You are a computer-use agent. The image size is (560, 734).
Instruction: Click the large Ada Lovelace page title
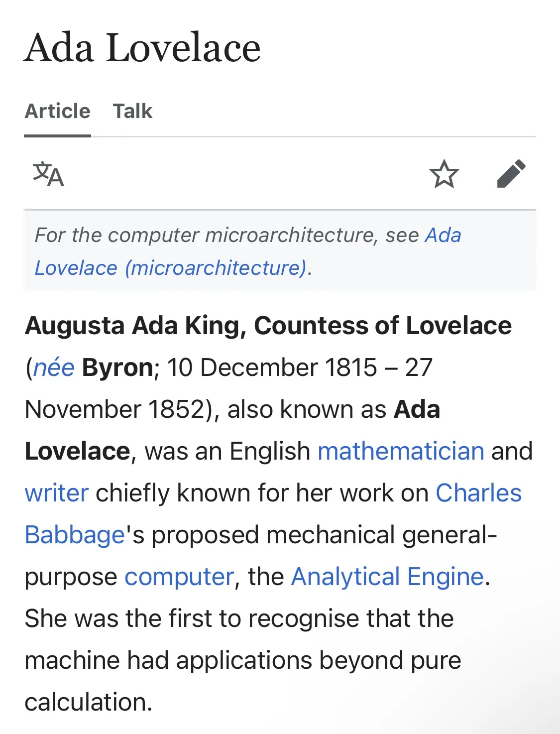tap(142, 48)
